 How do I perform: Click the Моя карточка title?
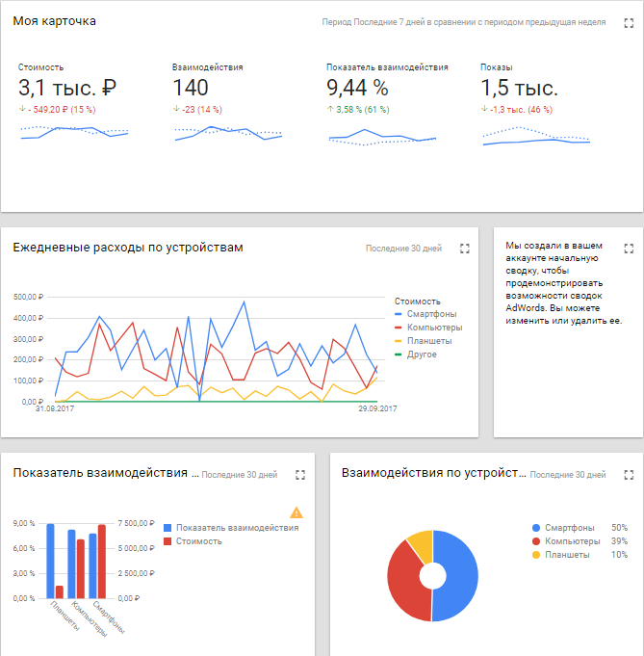coord(54,21)
